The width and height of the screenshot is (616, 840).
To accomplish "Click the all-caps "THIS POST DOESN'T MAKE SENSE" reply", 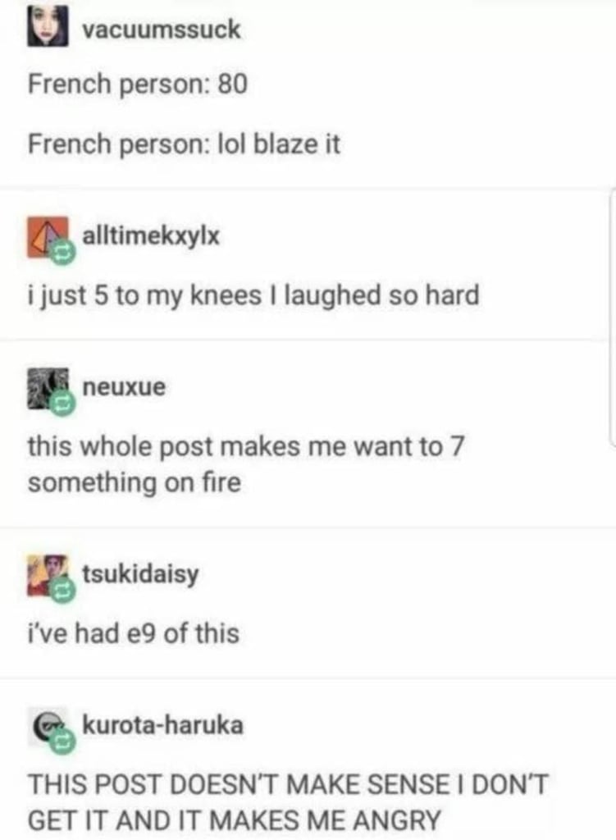I will coord(288,802).
